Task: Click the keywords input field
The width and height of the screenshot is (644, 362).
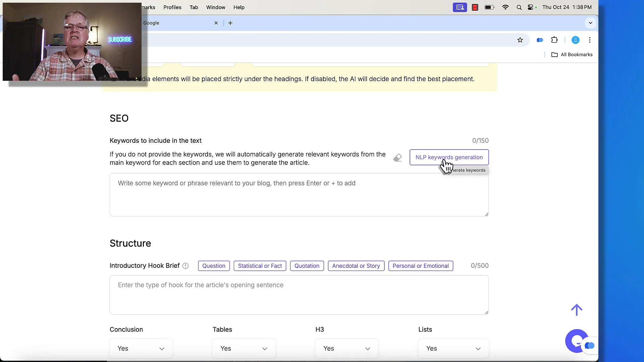Action: [x=299, y=194]
